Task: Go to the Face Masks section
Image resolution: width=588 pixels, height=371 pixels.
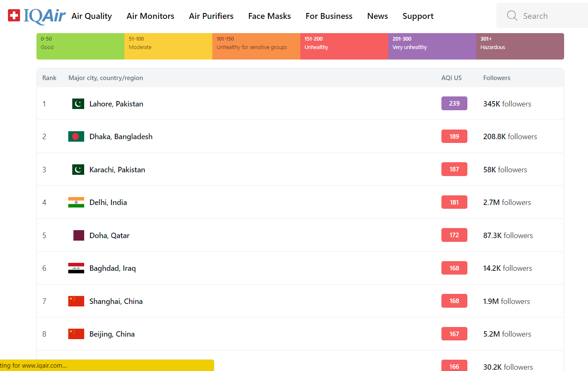Action: [269, 16]
